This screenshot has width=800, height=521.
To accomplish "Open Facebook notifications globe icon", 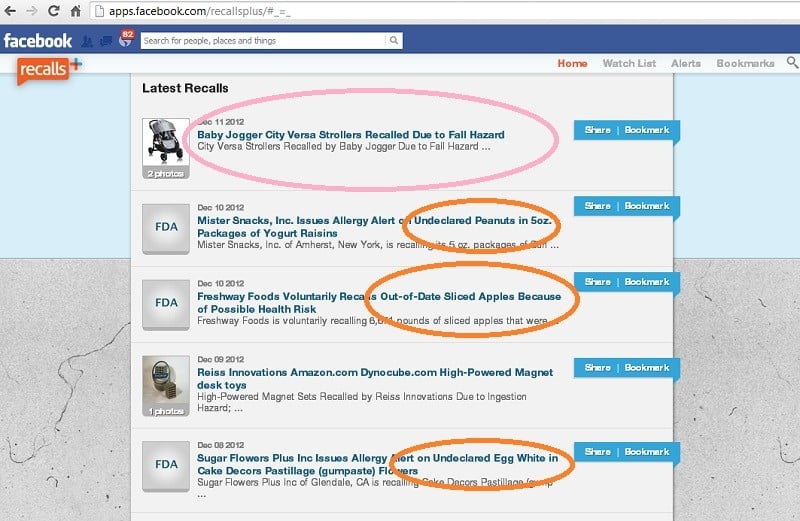I will tap(125, 40).
